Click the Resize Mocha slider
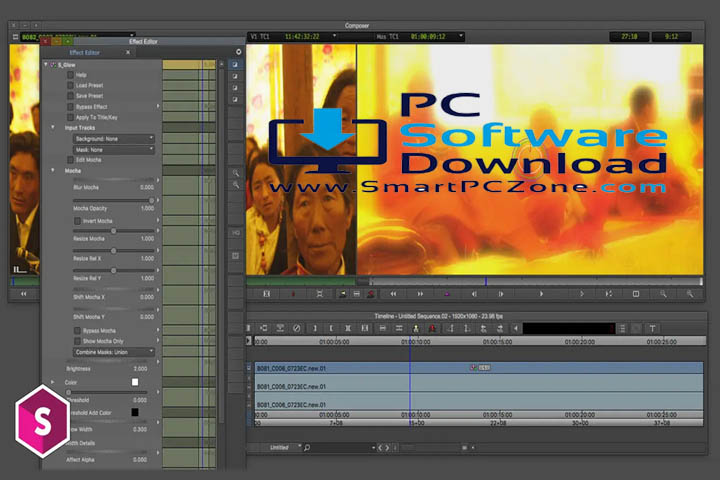 point(113,231)
